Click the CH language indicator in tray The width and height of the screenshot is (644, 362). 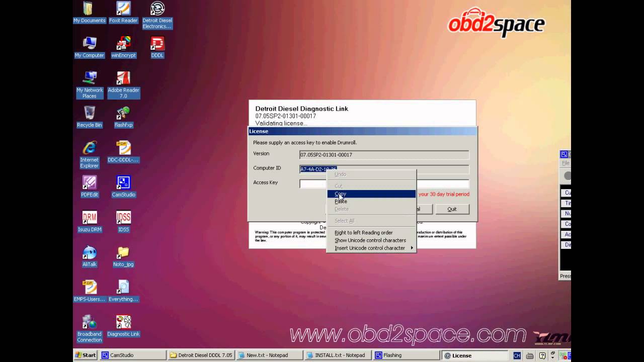pyautogui.click(x=517, y=355)
